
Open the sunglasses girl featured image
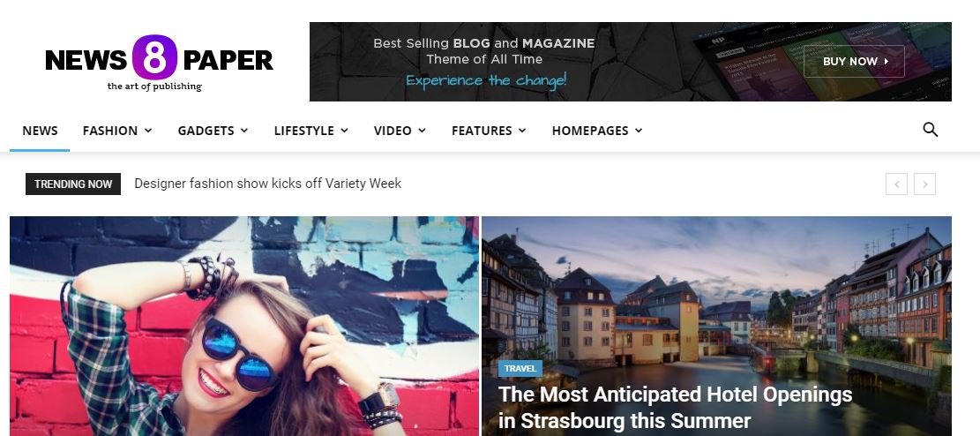click(x=244, y=326)
